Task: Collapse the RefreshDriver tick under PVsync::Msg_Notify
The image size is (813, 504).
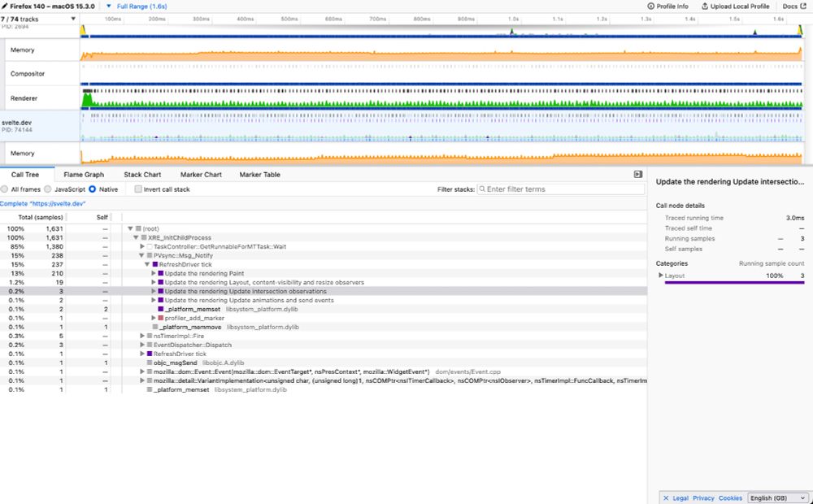Action: point(147,264)
